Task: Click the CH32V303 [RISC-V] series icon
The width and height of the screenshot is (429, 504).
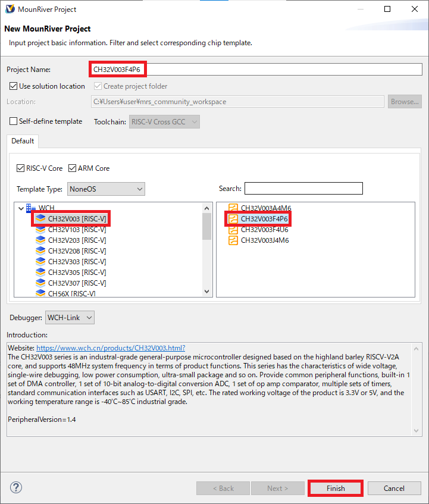Action: tap(40, 262)
